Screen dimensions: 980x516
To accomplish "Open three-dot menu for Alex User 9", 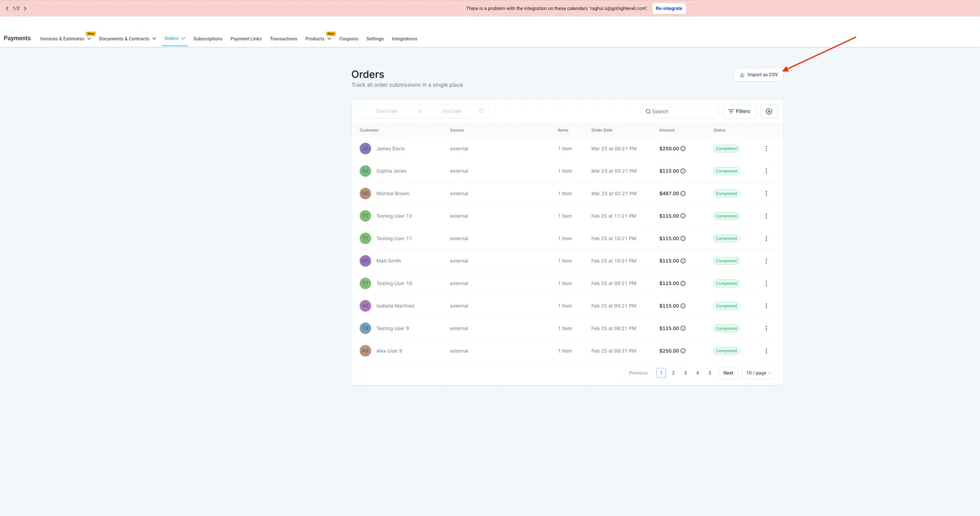I will tap(766, 351).
